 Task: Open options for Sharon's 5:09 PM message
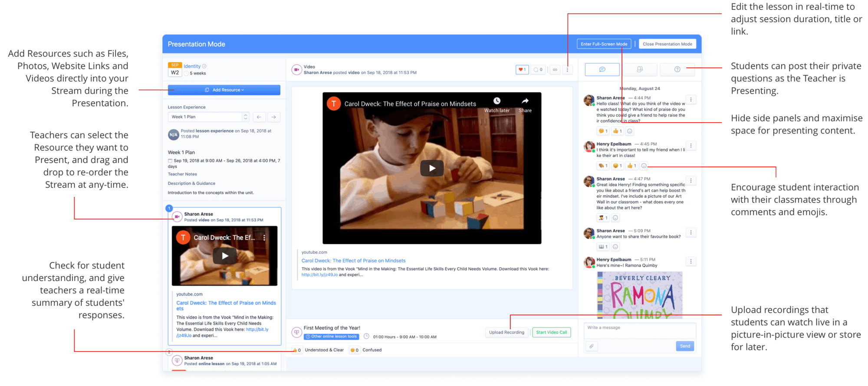point(691,232)
